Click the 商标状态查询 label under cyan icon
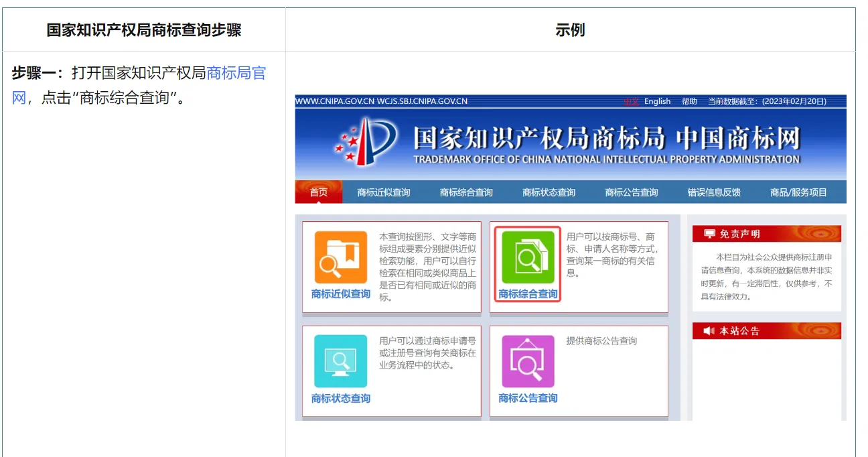This screenshot has height=457, width=868. 341,398
